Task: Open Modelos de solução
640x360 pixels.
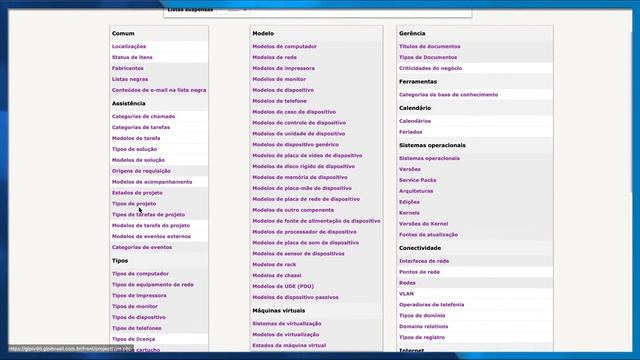Action: [138, 160]
